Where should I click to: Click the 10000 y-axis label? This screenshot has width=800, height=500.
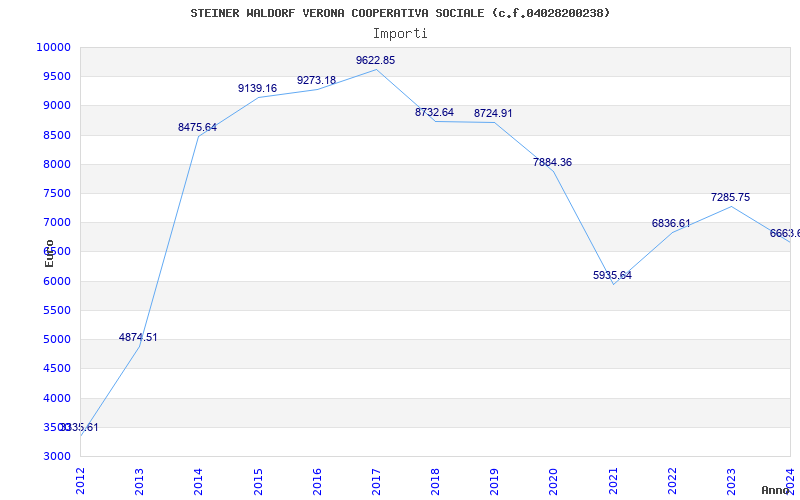(x=53, y=47)
